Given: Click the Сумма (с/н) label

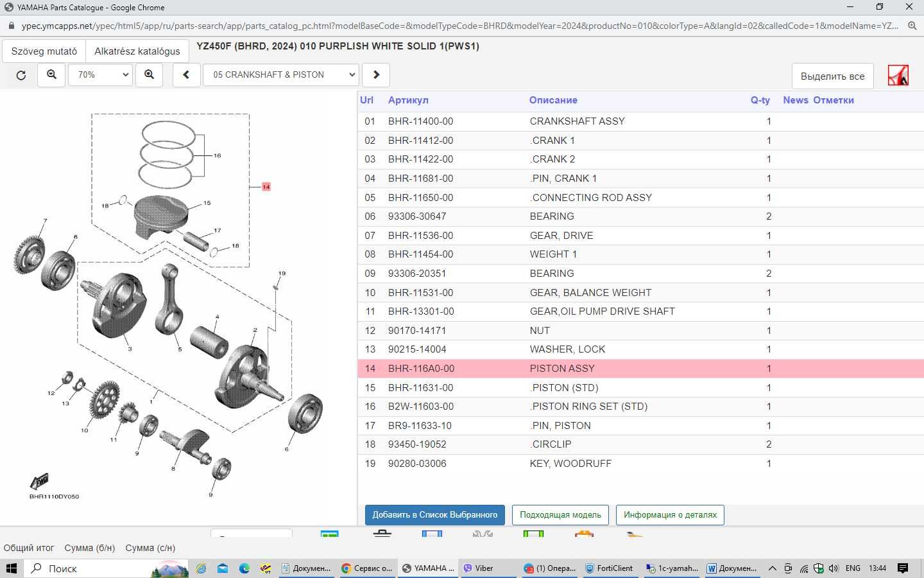Looking at the screenshot, I should tap(150, 548).
